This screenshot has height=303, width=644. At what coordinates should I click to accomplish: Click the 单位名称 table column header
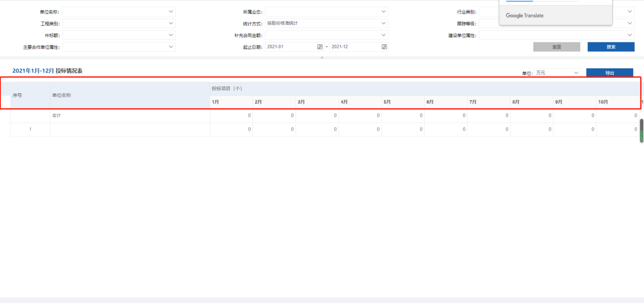(x=130, y=95)
